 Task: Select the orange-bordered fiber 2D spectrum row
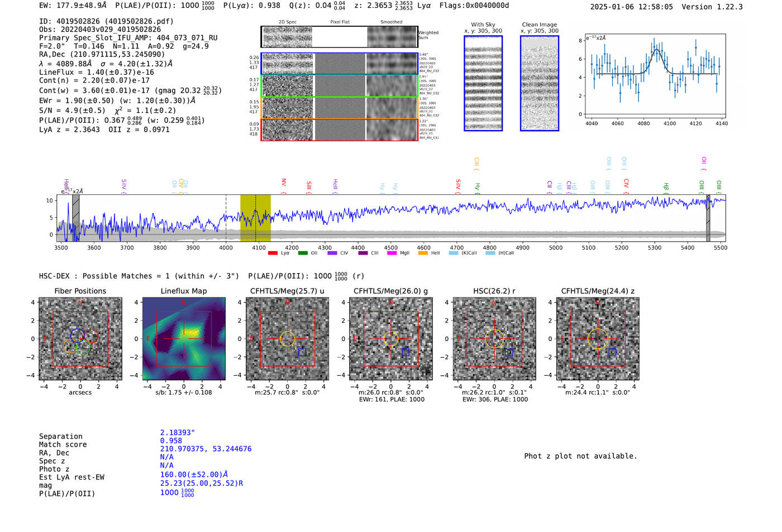340,108
